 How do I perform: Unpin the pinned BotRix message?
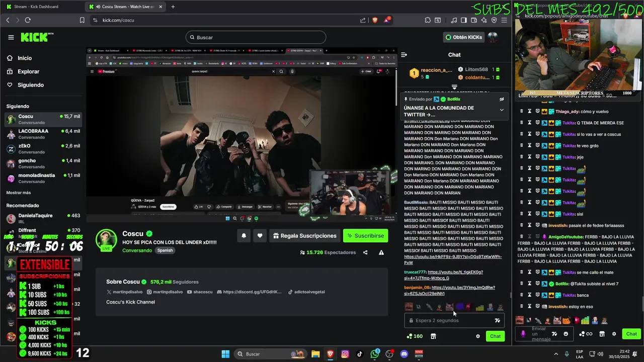[x=502, y=100]
